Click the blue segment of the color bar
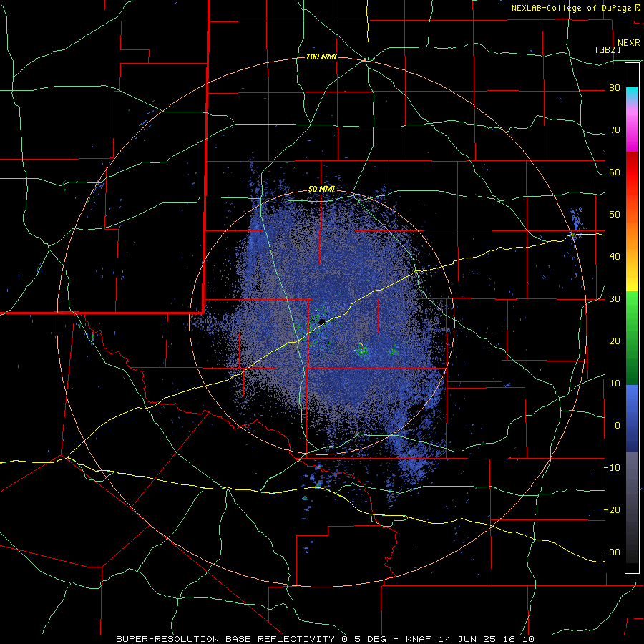This screenshot has height=644, width=644. pos(632,419)
